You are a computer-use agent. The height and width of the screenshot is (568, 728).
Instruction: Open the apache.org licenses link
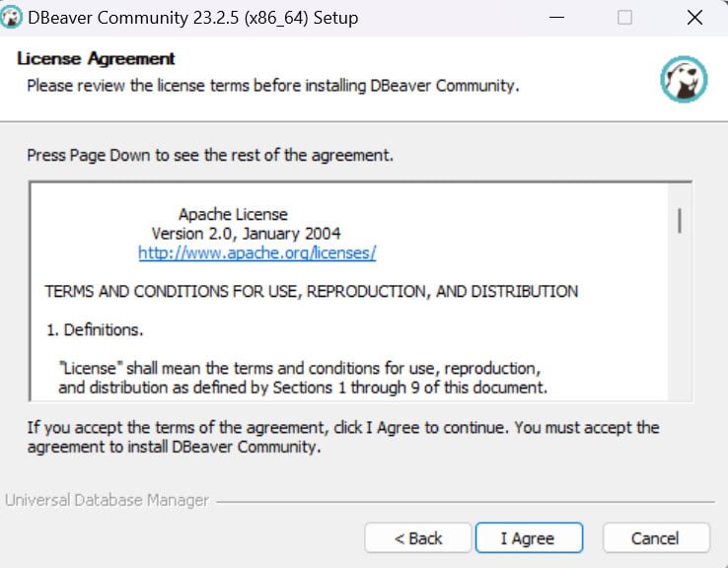256,253
